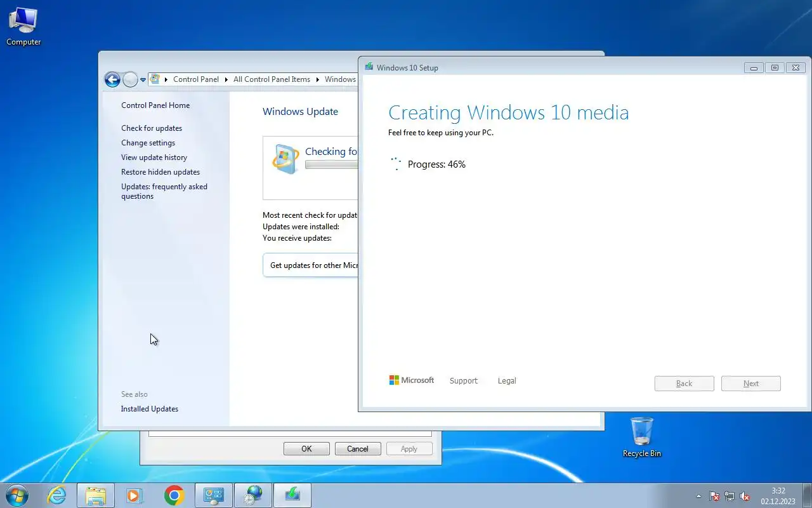The image size is (812, 508).
Task: Open the Action Center flag tray icon
Action: 714,496
